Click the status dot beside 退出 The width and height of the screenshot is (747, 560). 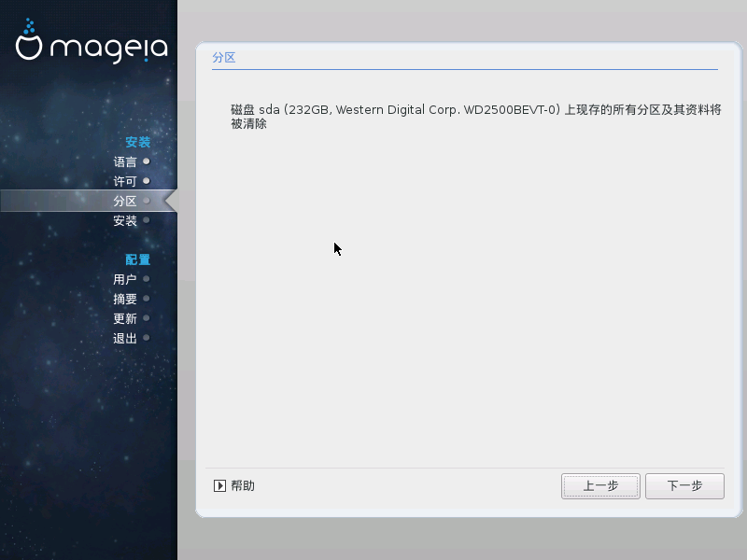[147, 338]
